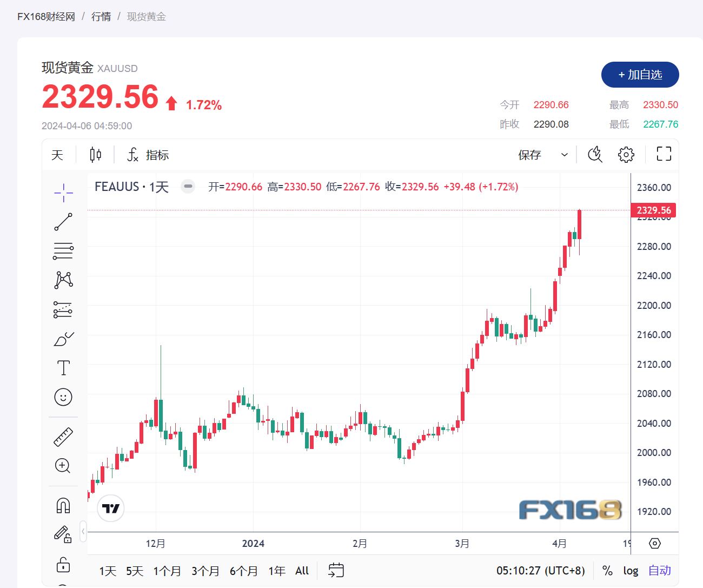
Task: Open the Fibonacci/Gann tools icon
Action: [x=63, y=251]
